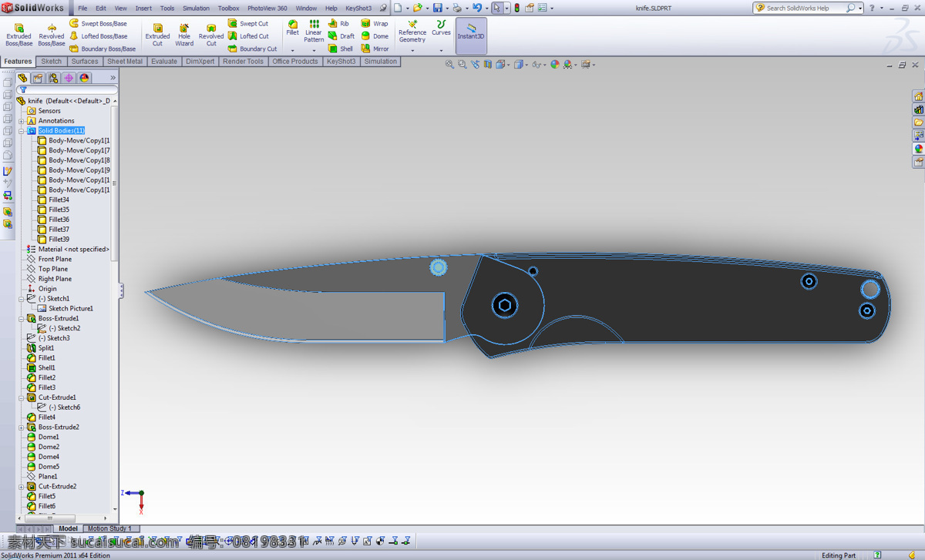Zoom to fit the knife model

449,65
